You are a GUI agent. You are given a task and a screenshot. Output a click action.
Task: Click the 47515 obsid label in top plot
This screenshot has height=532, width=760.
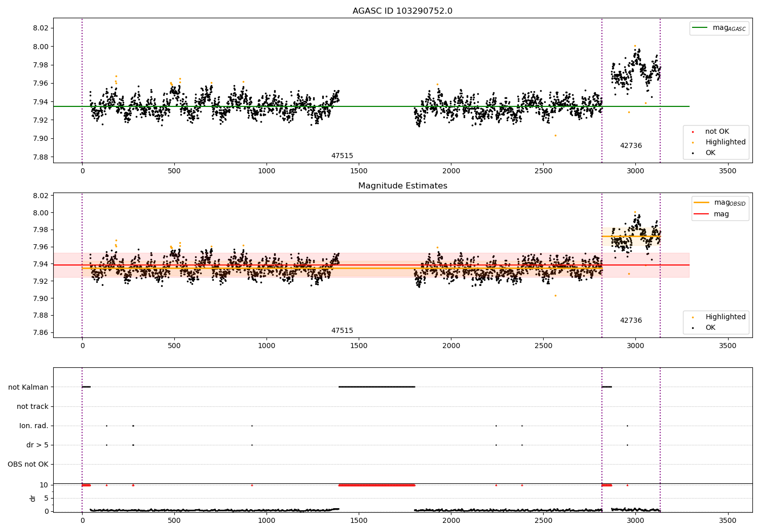(342, 156)
